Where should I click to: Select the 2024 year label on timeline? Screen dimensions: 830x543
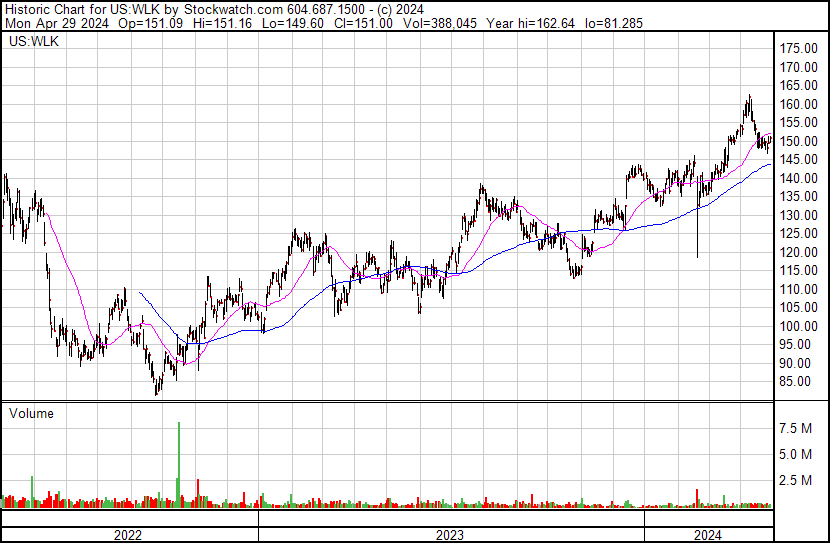[709, 535]
